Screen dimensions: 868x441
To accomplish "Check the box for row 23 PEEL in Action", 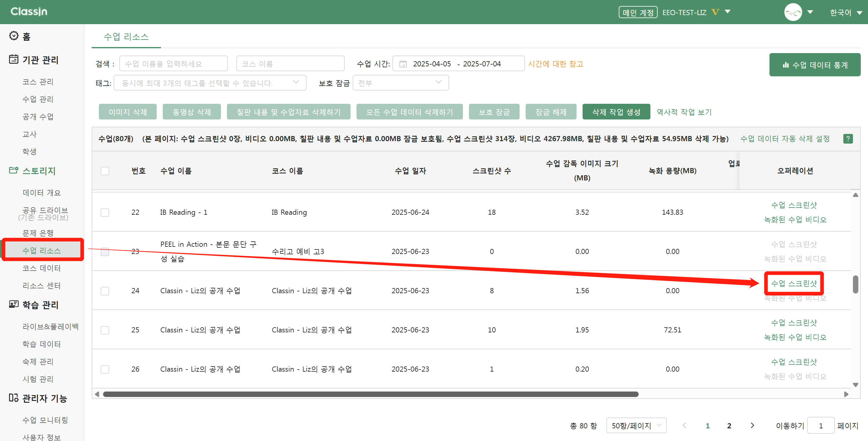I will click(105, 252).
